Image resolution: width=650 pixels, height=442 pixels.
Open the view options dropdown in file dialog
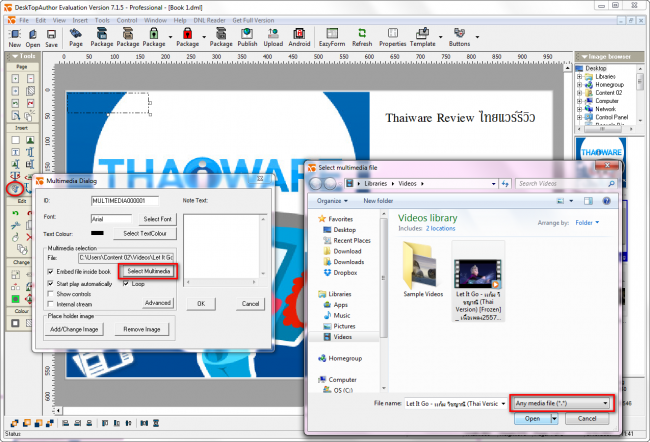pos(571,201)
